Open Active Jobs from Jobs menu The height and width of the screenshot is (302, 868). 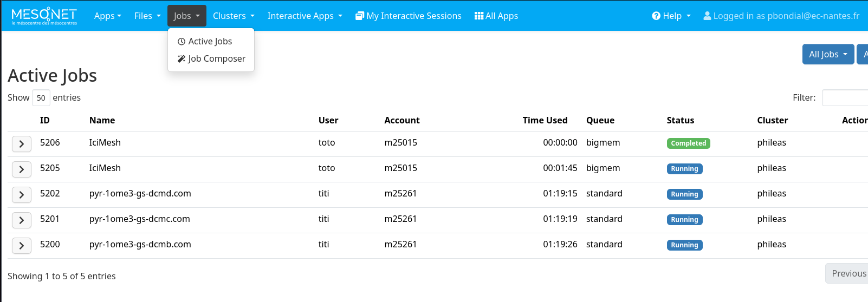[x=210, y=41]
